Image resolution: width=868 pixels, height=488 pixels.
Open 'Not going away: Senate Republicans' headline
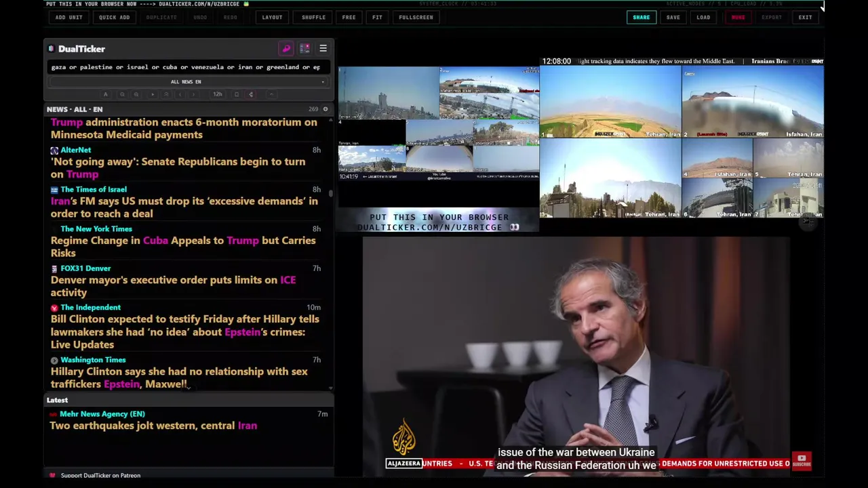point(178,168)
